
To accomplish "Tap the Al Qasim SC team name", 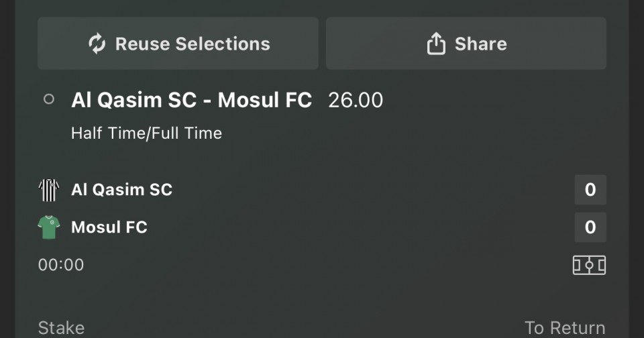I will (x=121, y=190).
